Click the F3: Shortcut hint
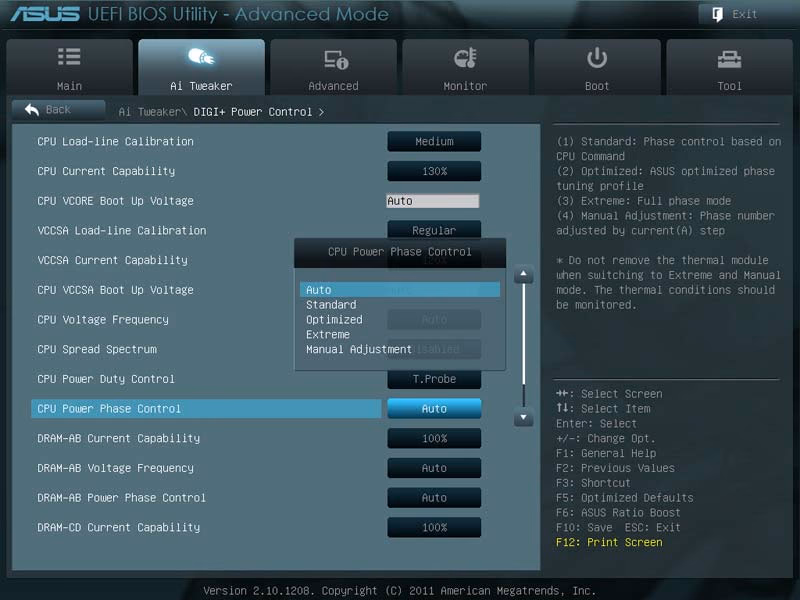Screen dimensions: 800x600 tap(593, 483)
